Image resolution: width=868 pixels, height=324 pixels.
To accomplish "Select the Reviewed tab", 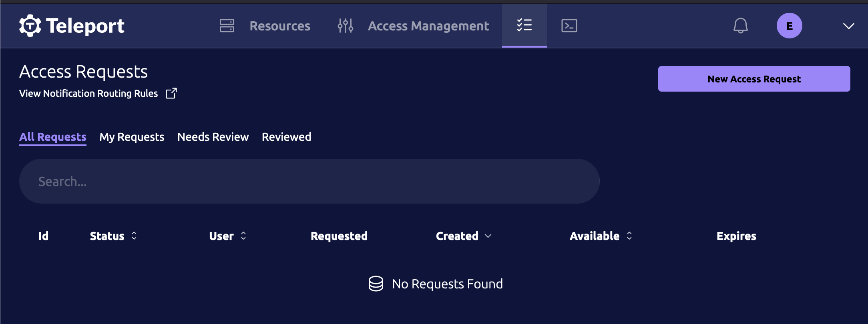I will pyautogui.click(x=286, y=137).
